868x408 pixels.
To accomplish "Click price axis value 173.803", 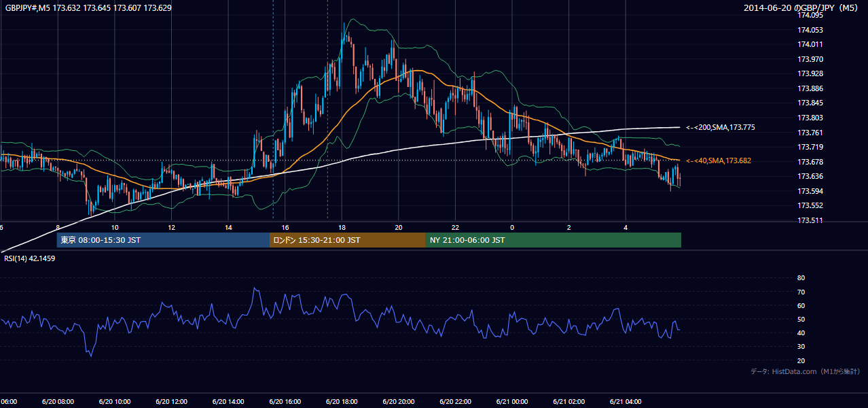I will click(x=810, y=118).
